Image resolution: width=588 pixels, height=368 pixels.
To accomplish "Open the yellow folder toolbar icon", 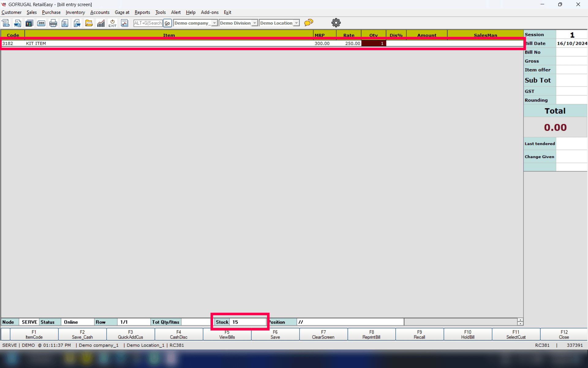I will click(89, 23).
